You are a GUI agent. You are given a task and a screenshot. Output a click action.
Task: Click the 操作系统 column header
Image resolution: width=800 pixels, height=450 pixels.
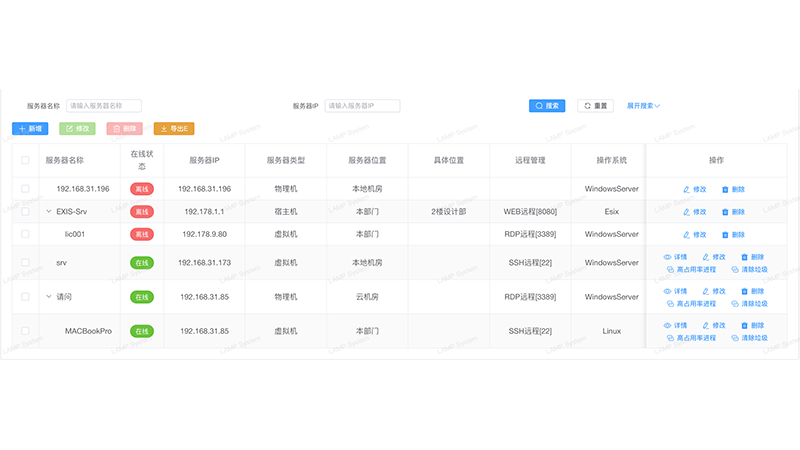[612, 160]
